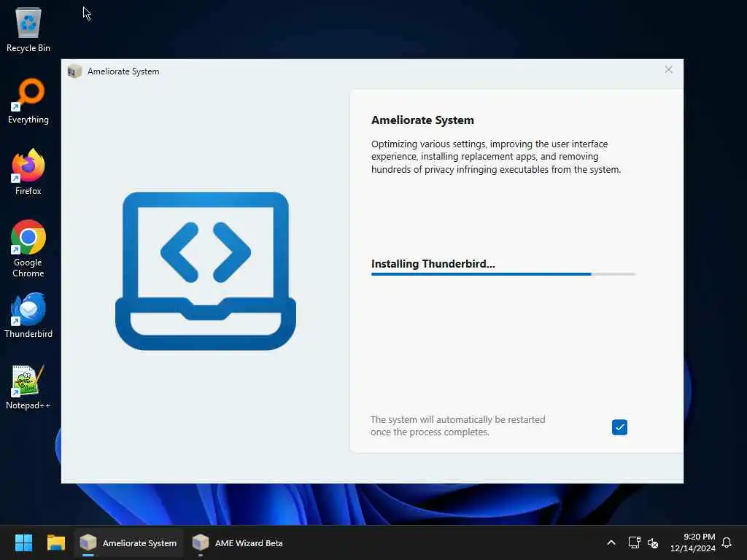Click the network status tray icon
Image resolution: width=747 pixels, height=560 pixels.
[x=634, y=542]
